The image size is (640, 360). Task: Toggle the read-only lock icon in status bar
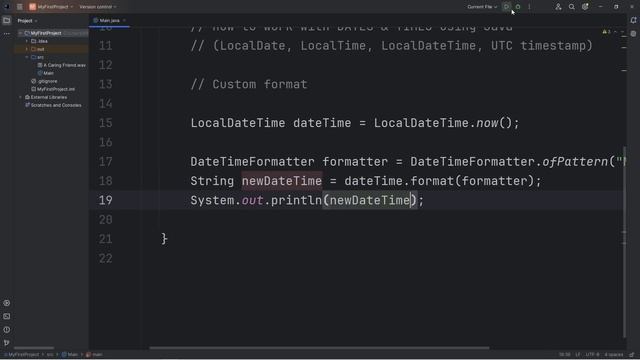[x=632, y=355]
